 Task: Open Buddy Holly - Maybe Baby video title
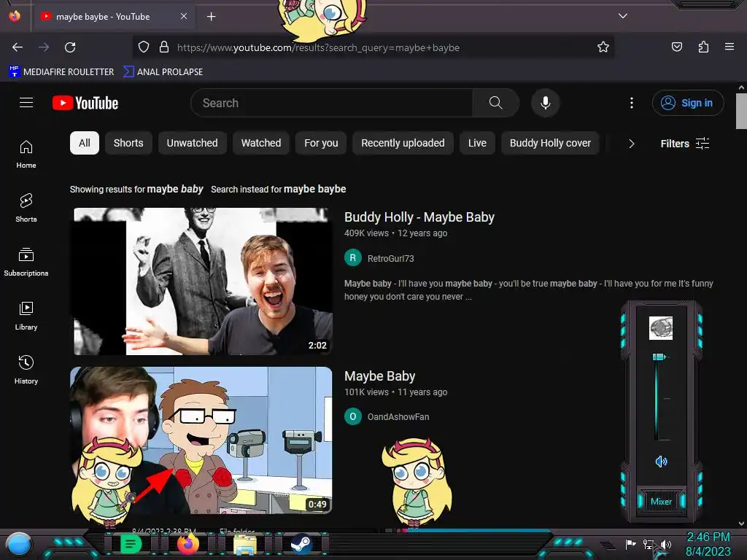419,217
